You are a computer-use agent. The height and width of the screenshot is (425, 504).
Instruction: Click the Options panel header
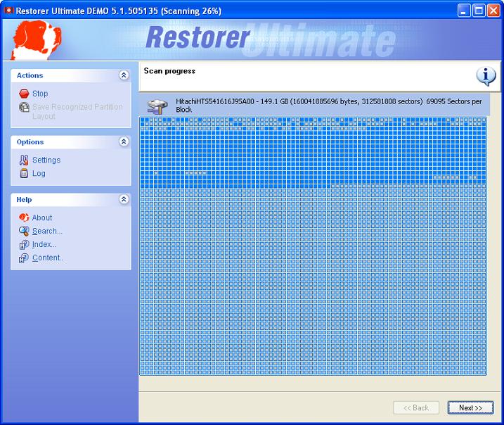pyautogui.click(x=71, y=142)
